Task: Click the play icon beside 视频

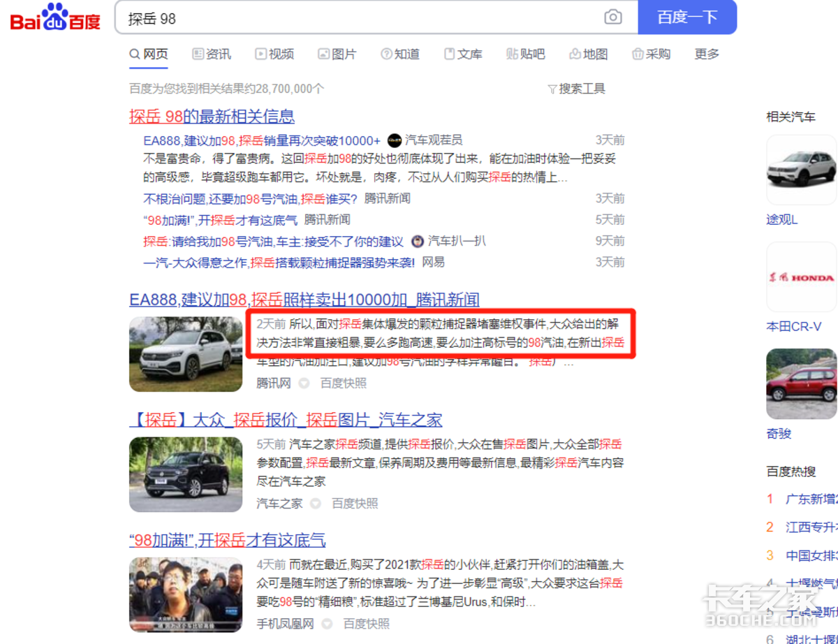Action: tap(260, 53)
